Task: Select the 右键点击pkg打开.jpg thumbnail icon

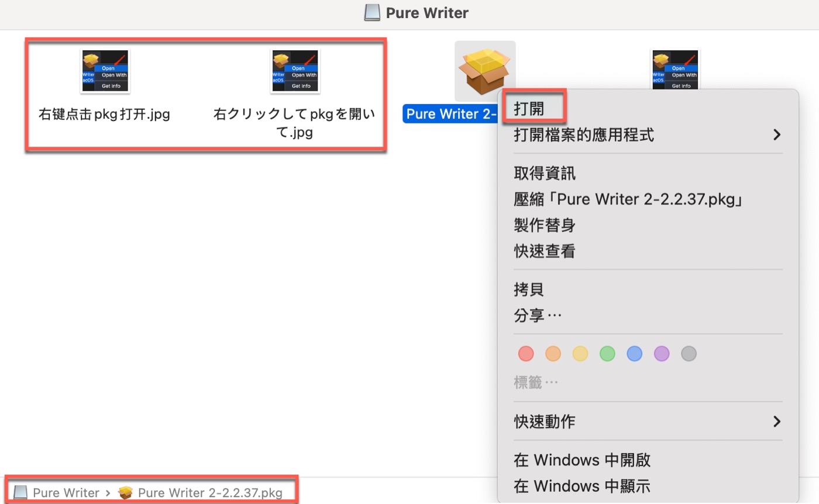Action: (104, 70)
